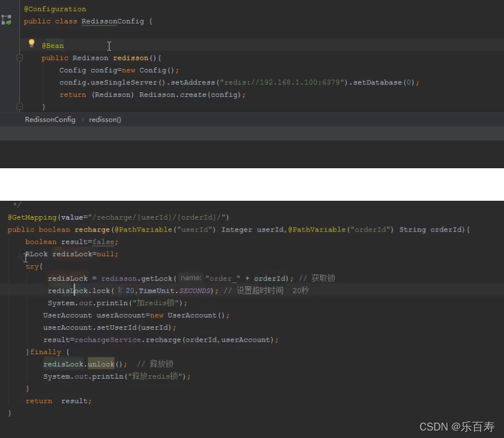Select RedissonConfig in the breadcrumb bar
This screenshot has height=438, width=504.
[50, 120]
